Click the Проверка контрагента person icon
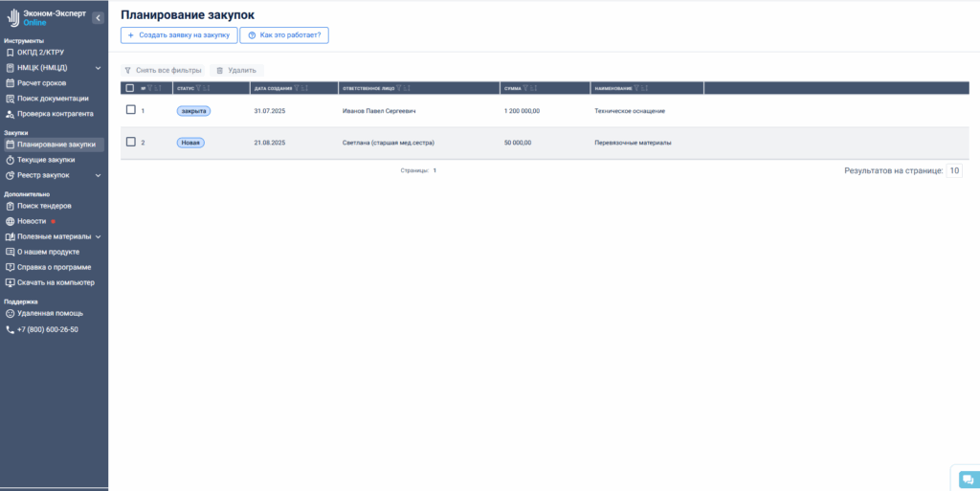Image resolution: width=980 pixels, height=491 pixels. pos(10,114)
